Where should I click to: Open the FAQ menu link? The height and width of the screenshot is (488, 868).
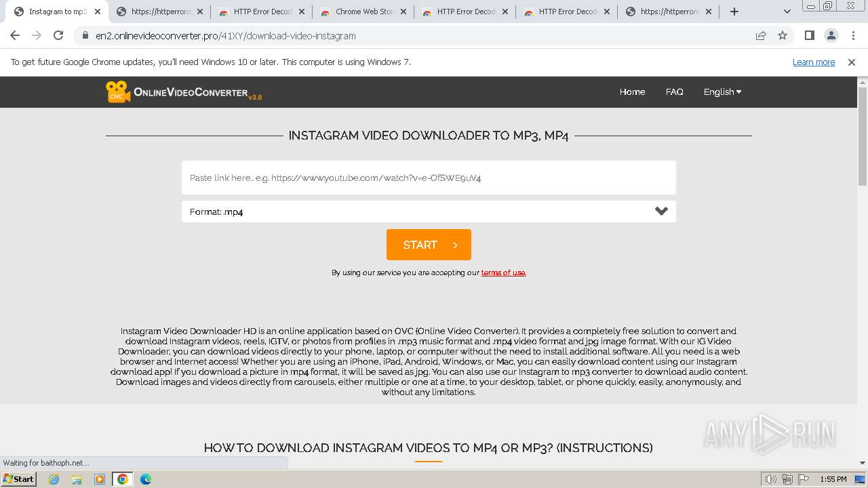tap(674, 91)
